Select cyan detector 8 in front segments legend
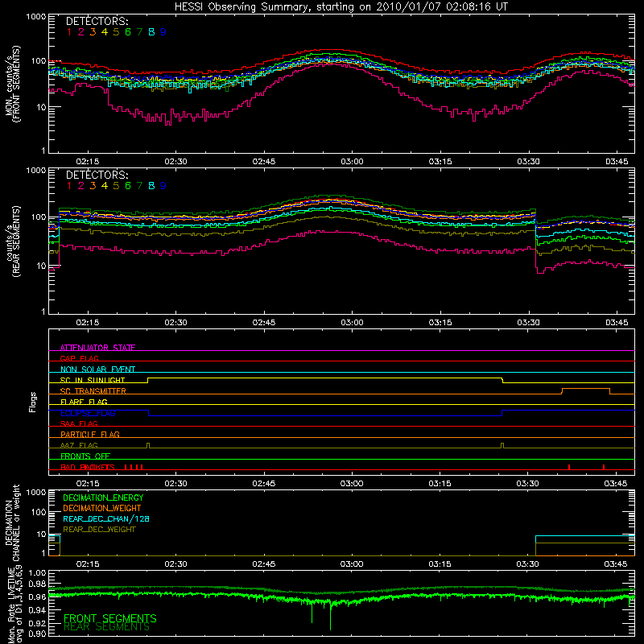The width and height of the screenshot is (644, 644). (x=151, y=32)
